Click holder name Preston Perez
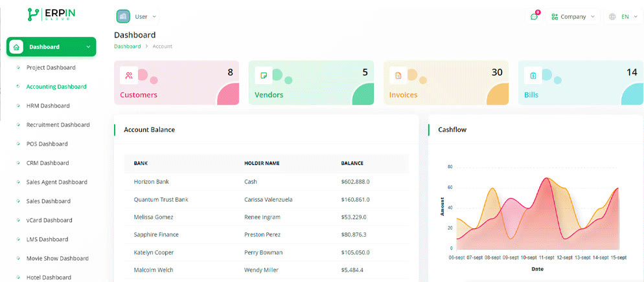Viewport: 644px width, 282px height. pos(262,235)
